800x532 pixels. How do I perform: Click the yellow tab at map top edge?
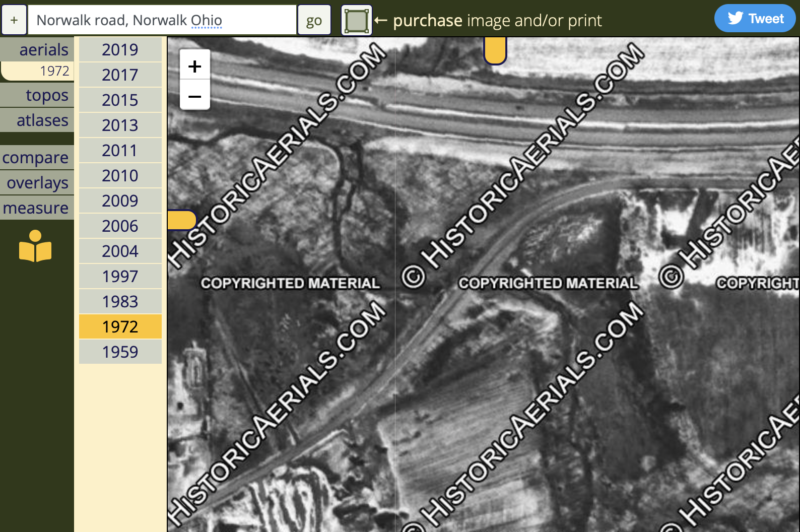tap(495, 50)
